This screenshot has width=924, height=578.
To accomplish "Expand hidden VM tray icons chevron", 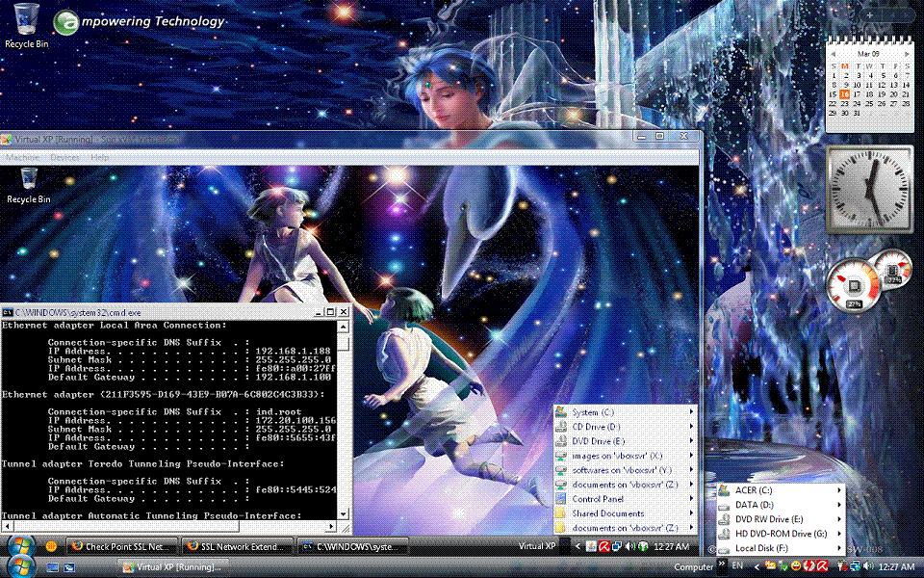I will [x=578, y=546].
